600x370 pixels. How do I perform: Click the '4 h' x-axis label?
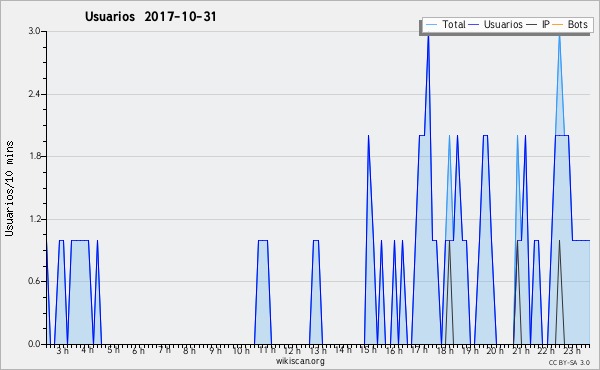pyautogui.click(x=88, y=350)
